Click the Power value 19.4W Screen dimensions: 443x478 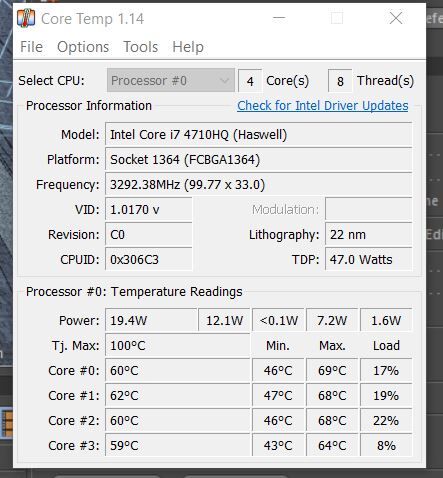click(x=151, y=320)
